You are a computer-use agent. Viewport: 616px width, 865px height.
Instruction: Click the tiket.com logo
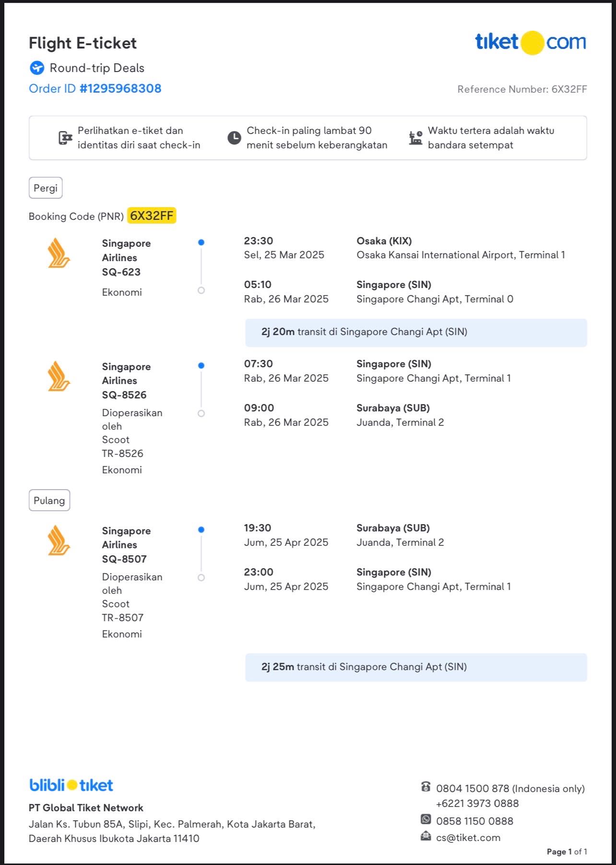[x=530, y=42]
